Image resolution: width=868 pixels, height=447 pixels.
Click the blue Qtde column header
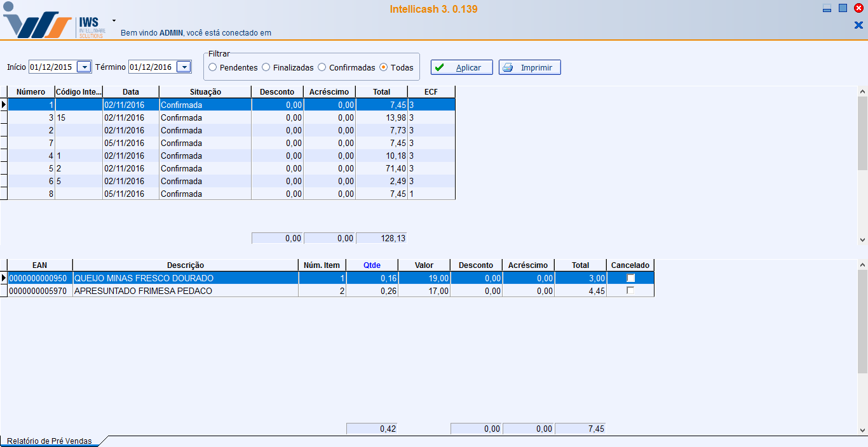coord(372,265)
